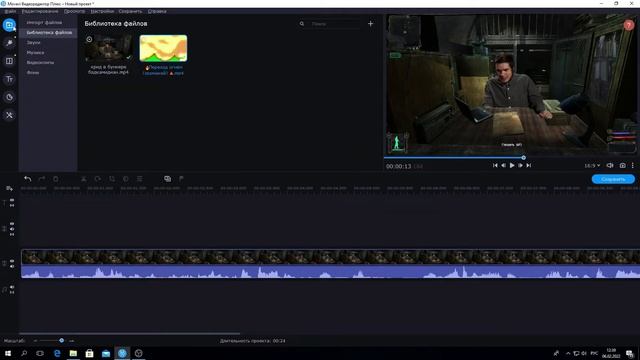Toggle visibility of the overlay track
Screen dimensions: 640x360
click(12, 224)
